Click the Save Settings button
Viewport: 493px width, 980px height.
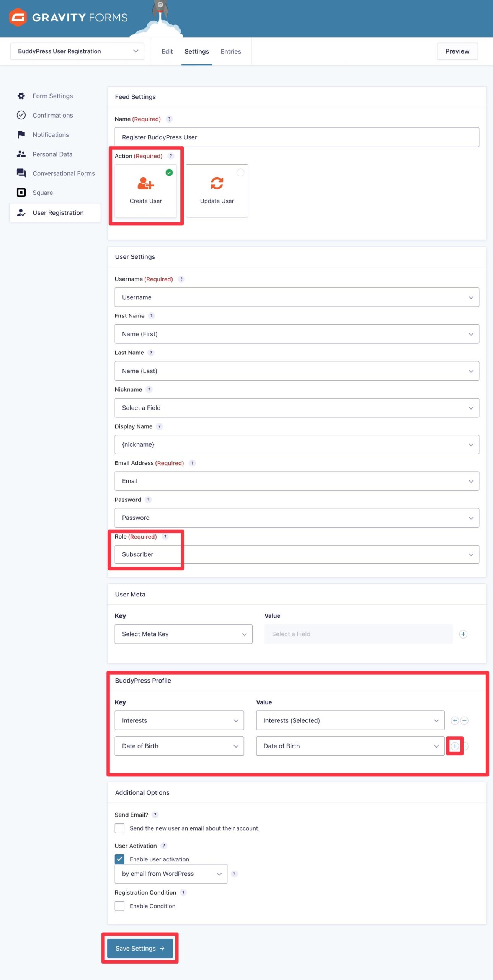[140, 949]
